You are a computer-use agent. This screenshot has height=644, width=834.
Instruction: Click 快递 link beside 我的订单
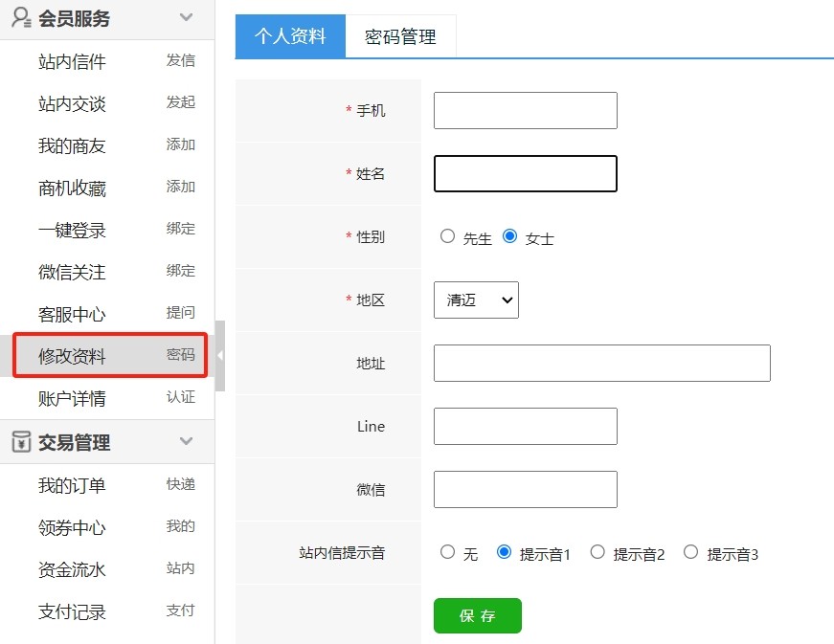[x=181, y=483]
